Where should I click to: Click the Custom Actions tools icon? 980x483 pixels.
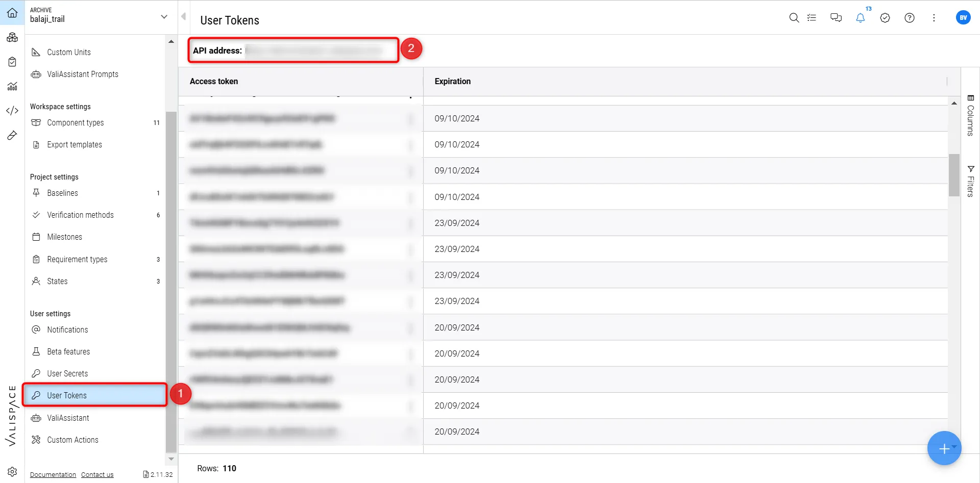pos(36,440)
